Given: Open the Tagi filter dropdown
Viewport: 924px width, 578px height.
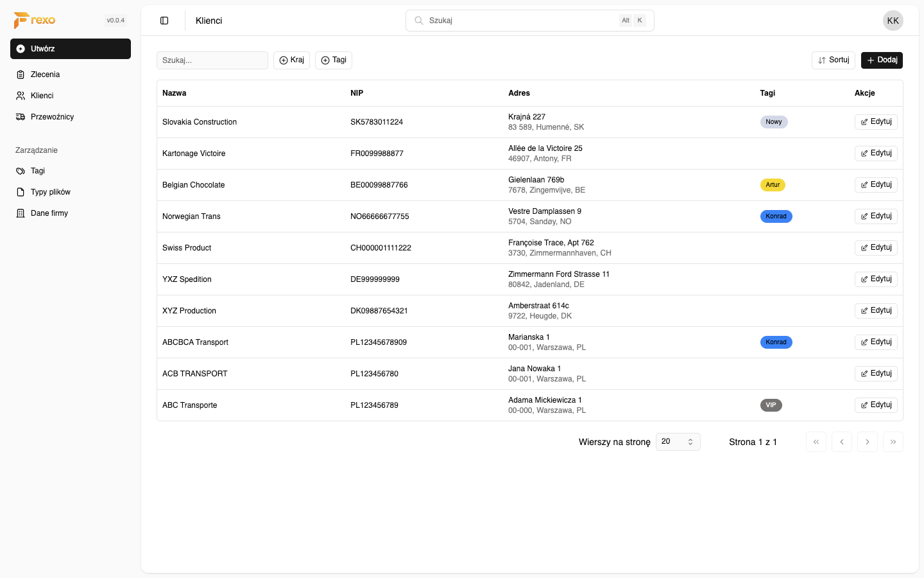Looking at the screenshot, I should pyautogui.click(x=333, y=60).
